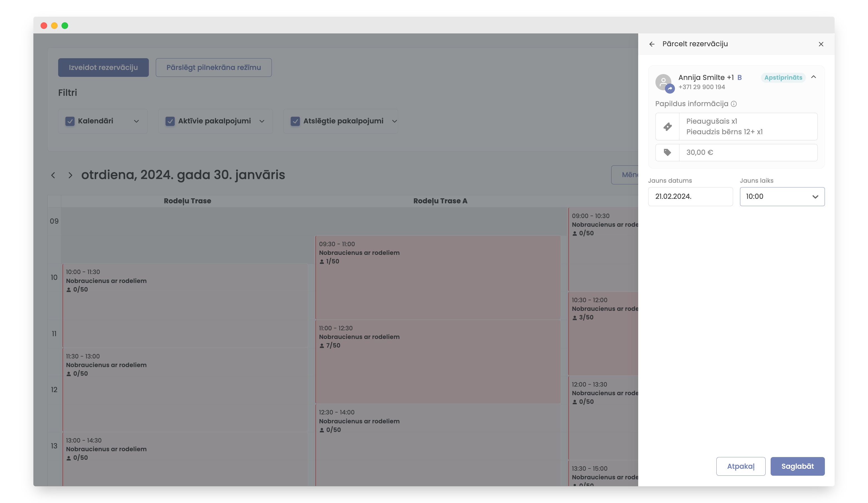
Task: Open the Jauns laiks time dropdown
Action: (782, 197)
